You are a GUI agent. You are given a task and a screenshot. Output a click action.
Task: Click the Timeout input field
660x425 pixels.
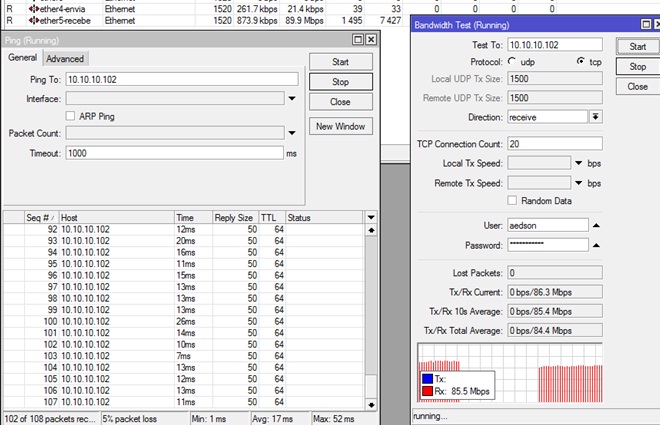174,153
